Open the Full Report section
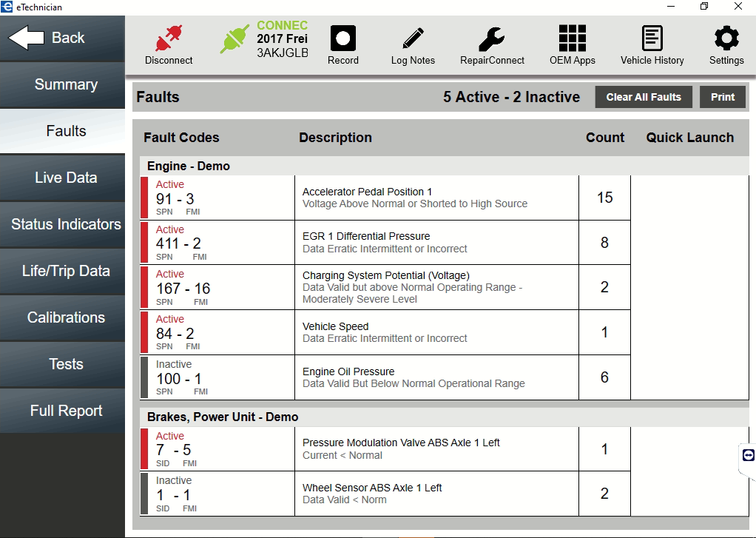Screen dimensions: 756x538 click(63, 411)
